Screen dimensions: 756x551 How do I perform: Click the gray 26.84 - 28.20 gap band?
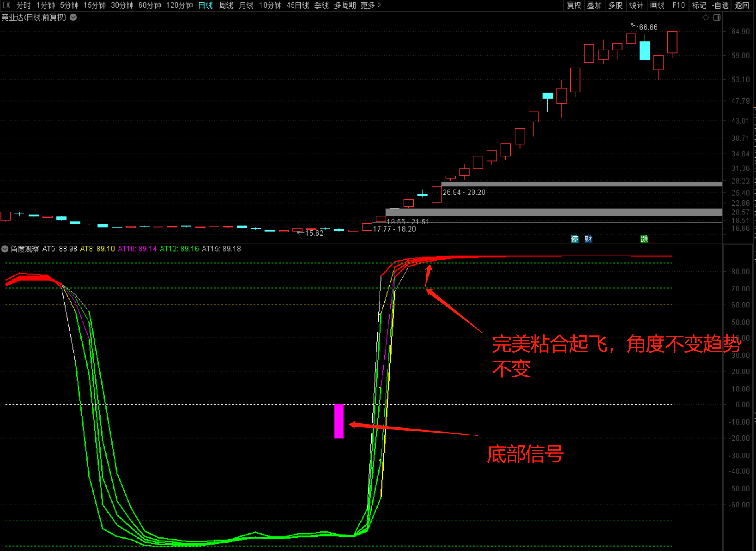pos(581,184)
